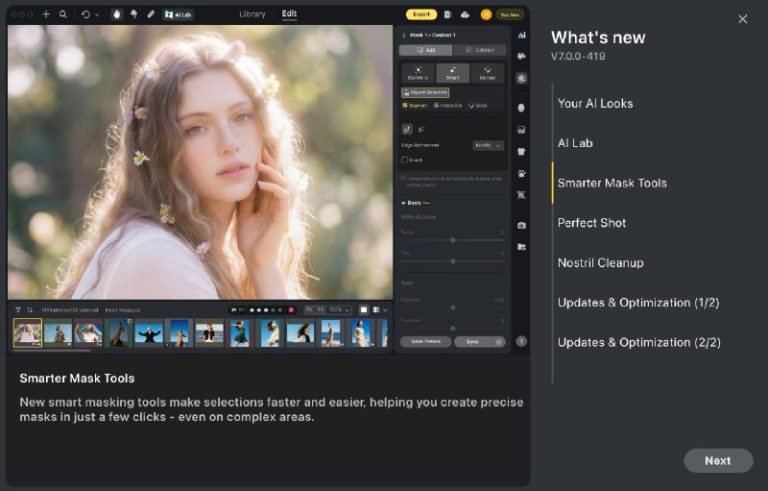This screenshot has height=491, width=768.
Task: Click the magnifier search icon in toolbar
Action: tap(63, 14)
